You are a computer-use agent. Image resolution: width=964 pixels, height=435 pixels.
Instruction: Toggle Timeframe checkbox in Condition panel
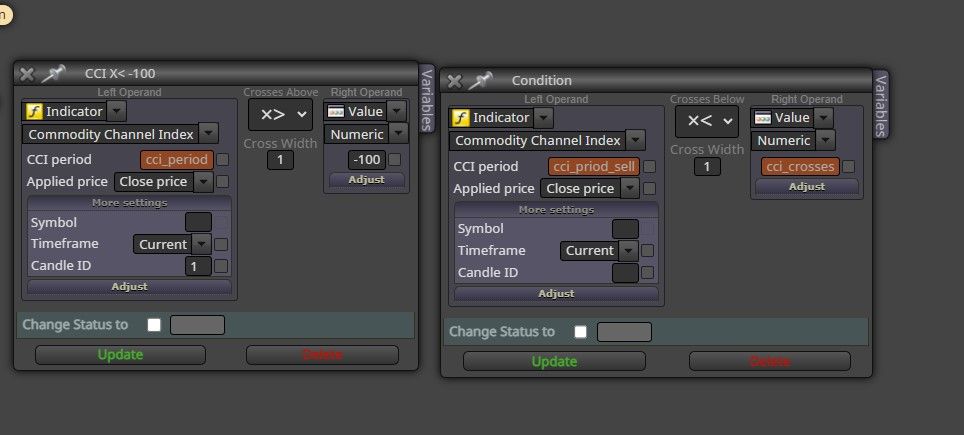tap(647, 250)
